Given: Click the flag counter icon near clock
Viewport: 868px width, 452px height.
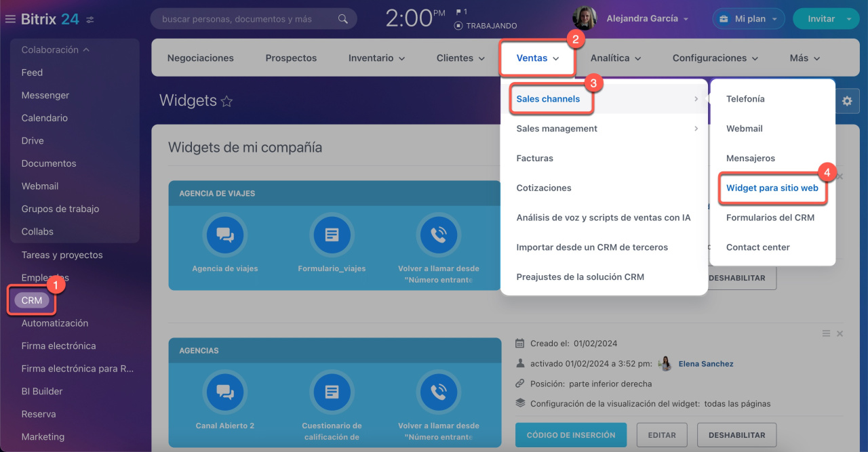Looking at the screenshot, I should point(461,12).
